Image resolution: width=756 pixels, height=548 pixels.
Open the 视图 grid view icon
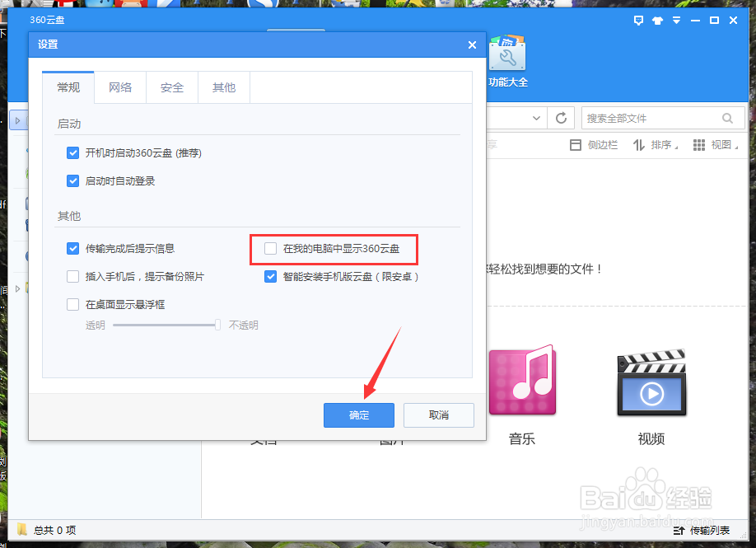click(698, 145)
